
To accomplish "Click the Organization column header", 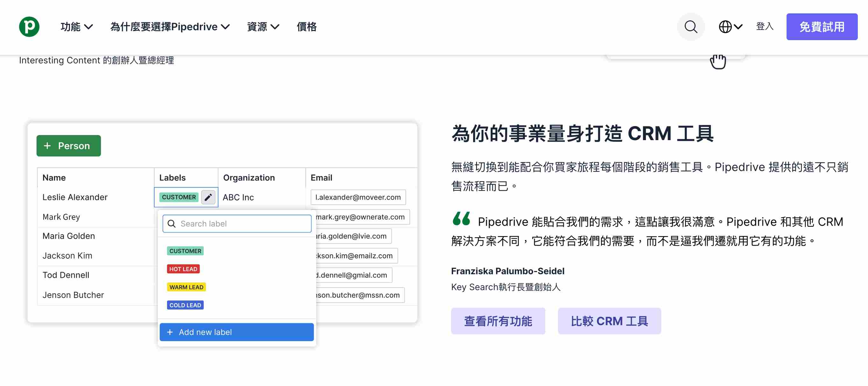I will click(249, 177).
